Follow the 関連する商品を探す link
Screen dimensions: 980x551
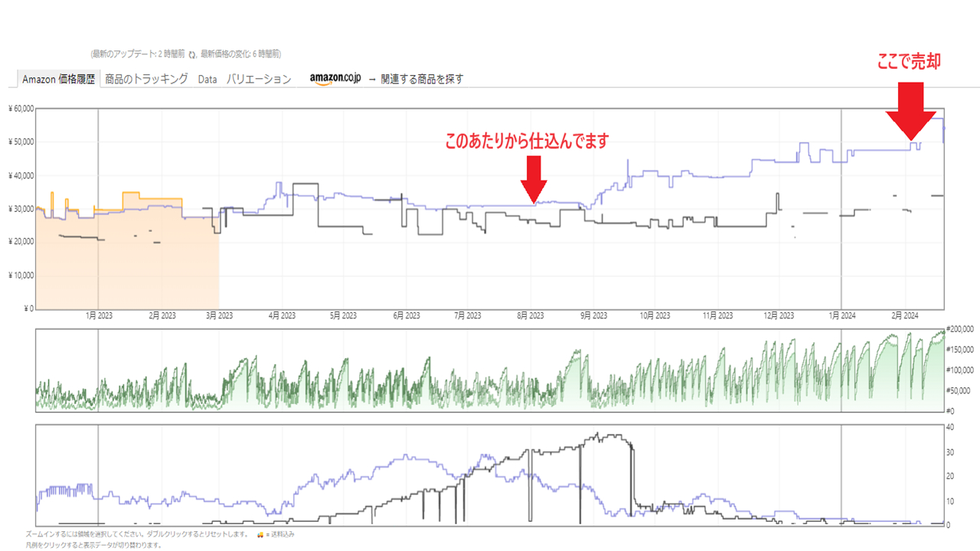421,79
